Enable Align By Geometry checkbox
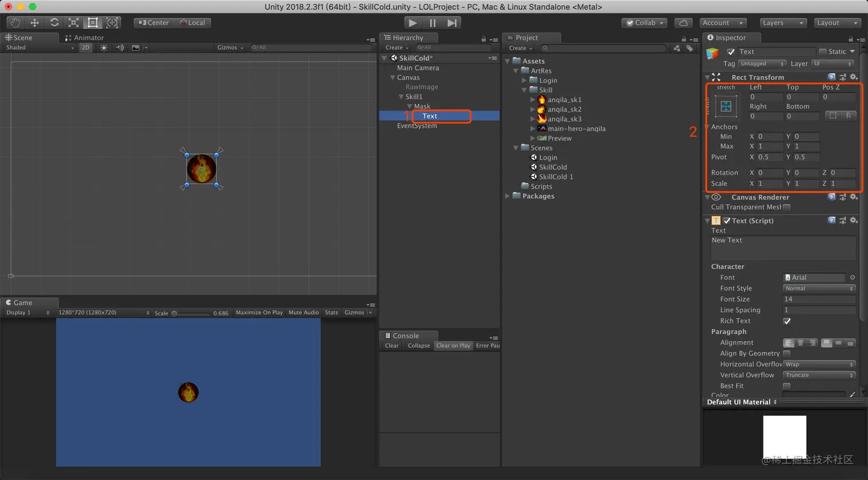This screenshot has height=480, width=868. coord(787,354)
